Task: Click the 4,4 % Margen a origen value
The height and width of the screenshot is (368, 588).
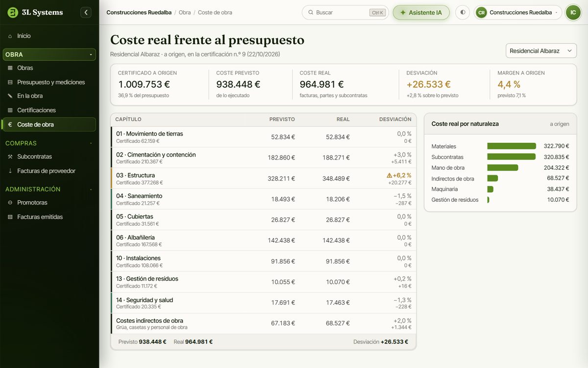Action: [x=509, y=84]
